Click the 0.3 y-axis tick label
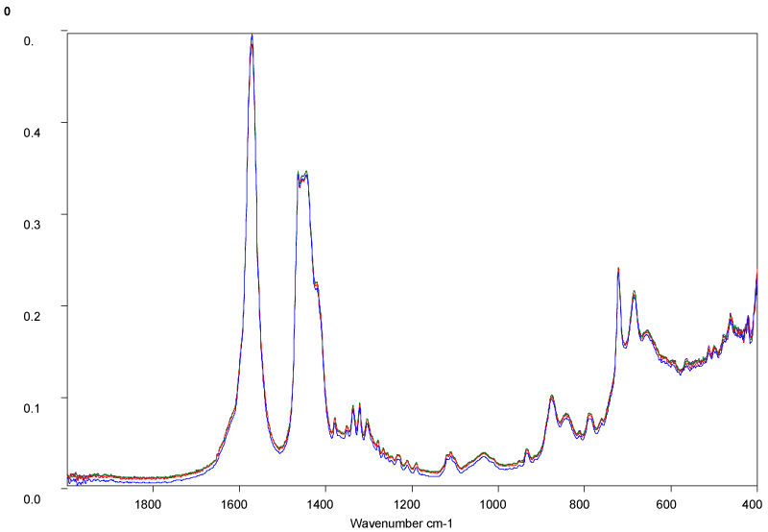 [32, 225]
